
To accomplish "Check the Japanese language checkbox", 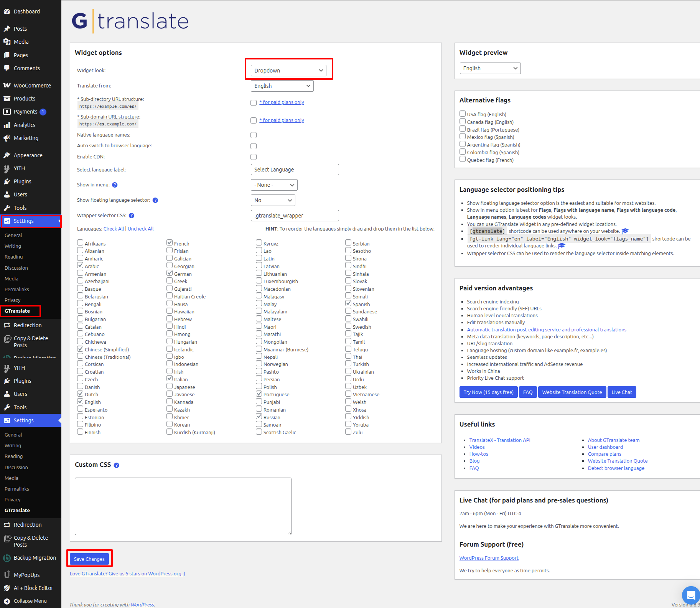I will [170, 387].
